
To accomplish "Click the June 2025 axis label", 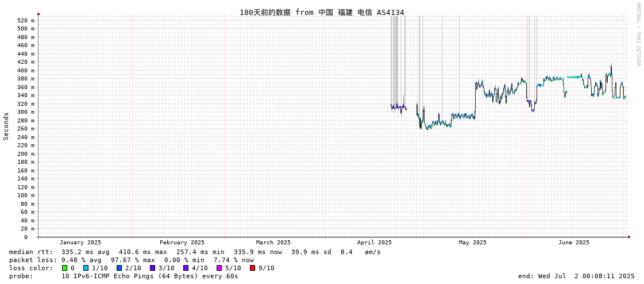I will 573,243.
